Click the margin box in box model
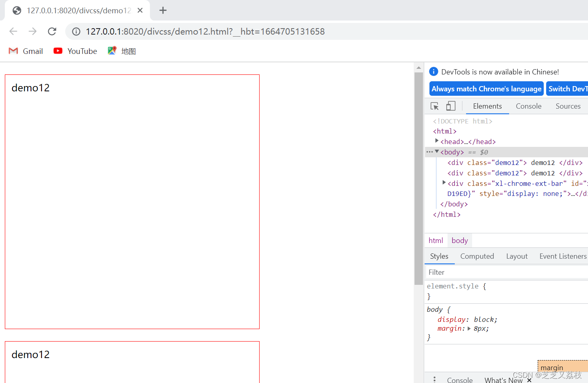Image resolution: width=588 pixels, height=383 pixels. tap(563, 366)
